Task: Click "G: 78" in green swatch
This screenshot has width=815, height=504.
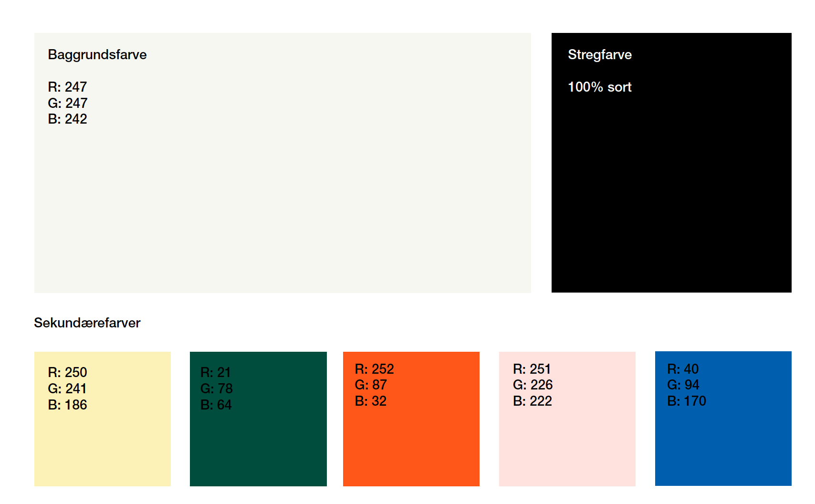Action: pos(217,388)
